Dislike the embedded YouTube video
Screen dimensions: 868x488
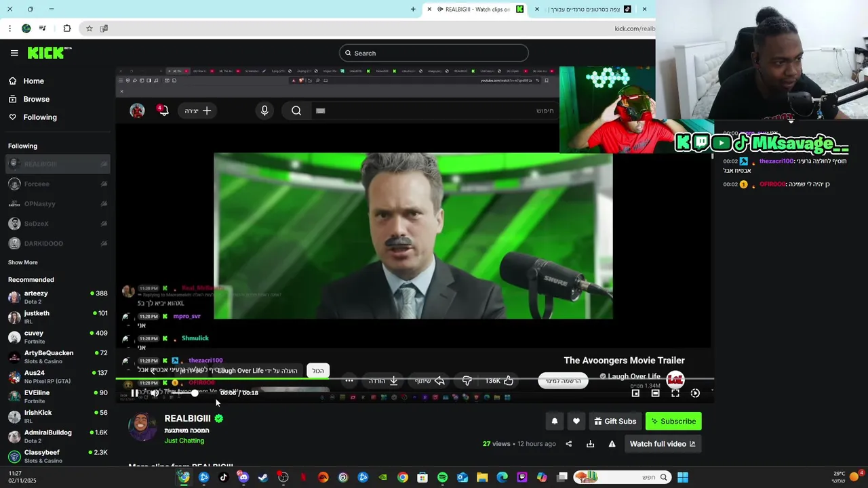coord(467,381)
